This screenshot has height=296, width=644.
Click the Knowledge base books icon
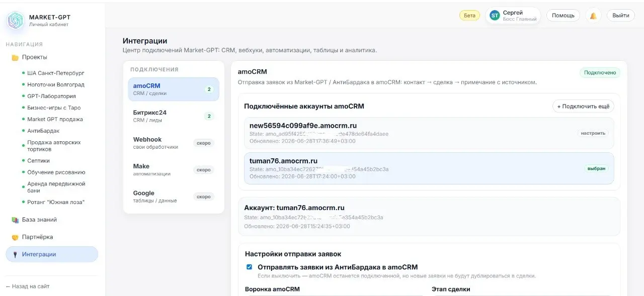pos(15,220)
